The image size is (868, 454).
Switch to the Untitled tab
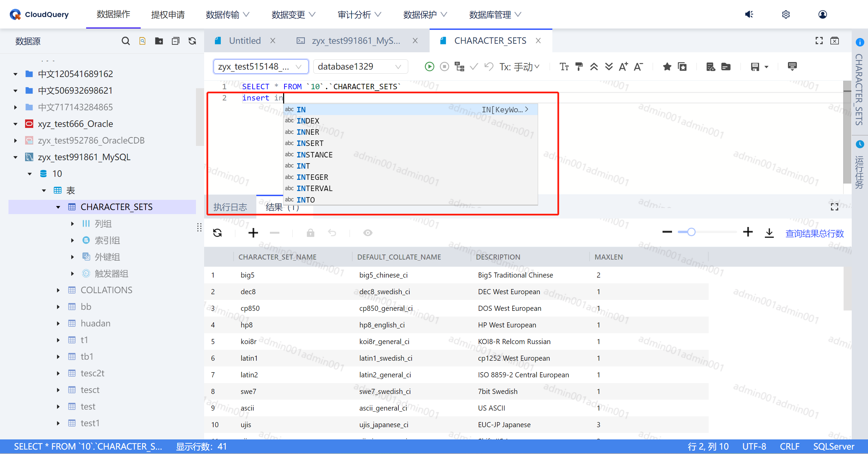[244, 41]
